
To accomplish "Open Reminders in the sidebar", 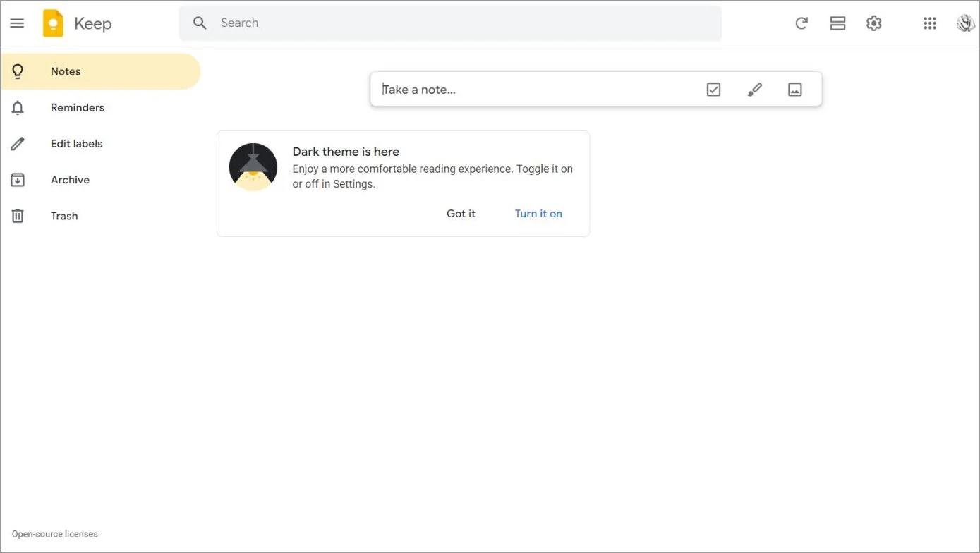I will point(101,107).
